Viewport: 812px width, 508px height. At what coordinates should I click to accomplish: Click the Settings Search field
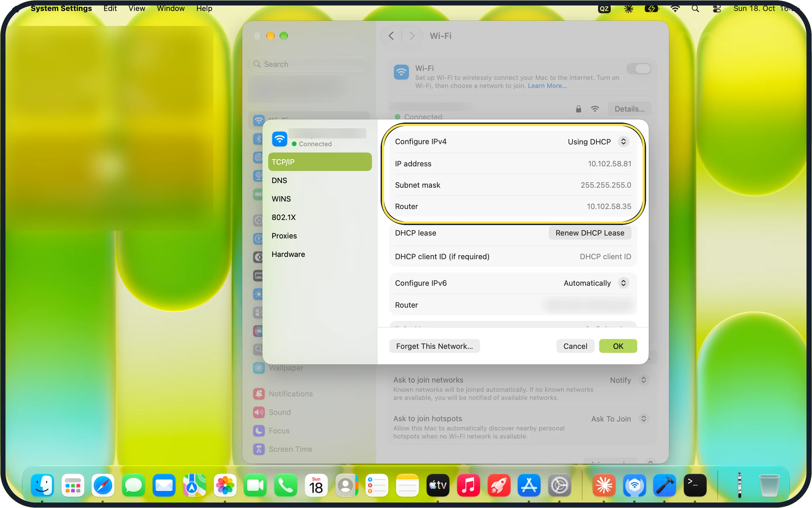pyautogui.click(x=309, y=64)
